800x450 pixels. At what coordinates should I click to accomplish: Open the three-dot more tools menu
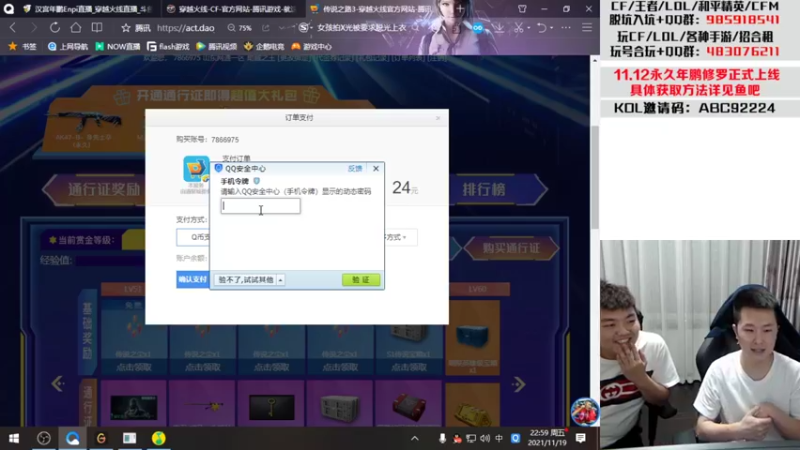[x=566, y=28]
